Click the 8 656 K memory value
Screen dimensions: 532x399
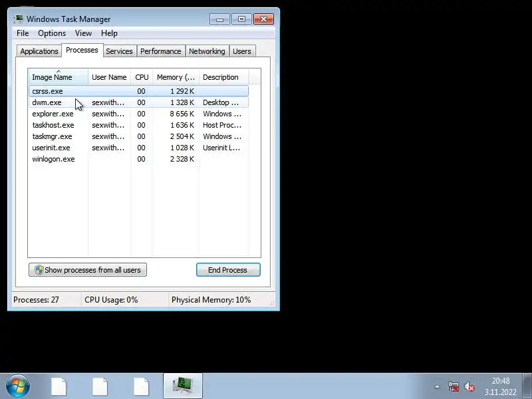click(x=182, y=114)
